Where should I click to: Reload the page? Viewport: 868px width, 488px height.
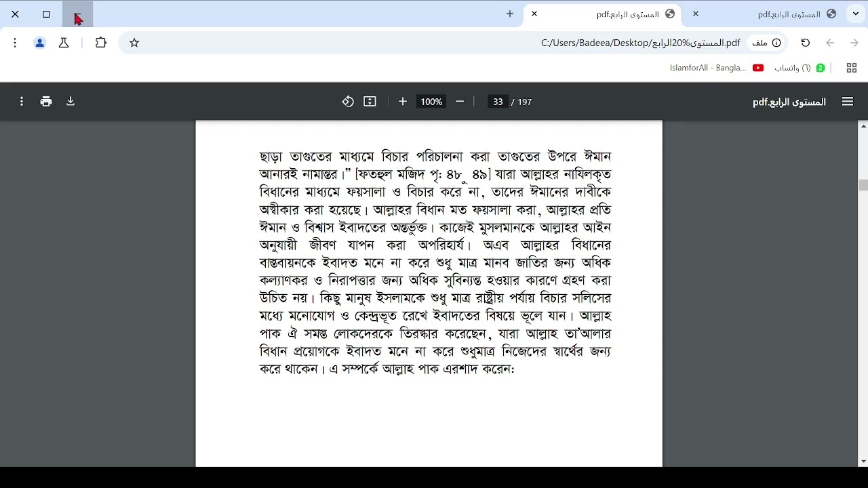pos(806,43)
